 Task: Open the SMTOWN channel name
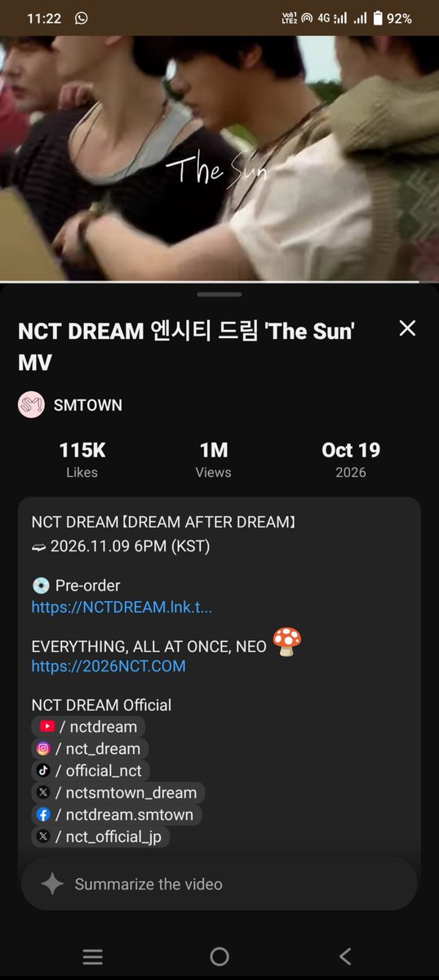pyautogui.click(x=87, y=405)
